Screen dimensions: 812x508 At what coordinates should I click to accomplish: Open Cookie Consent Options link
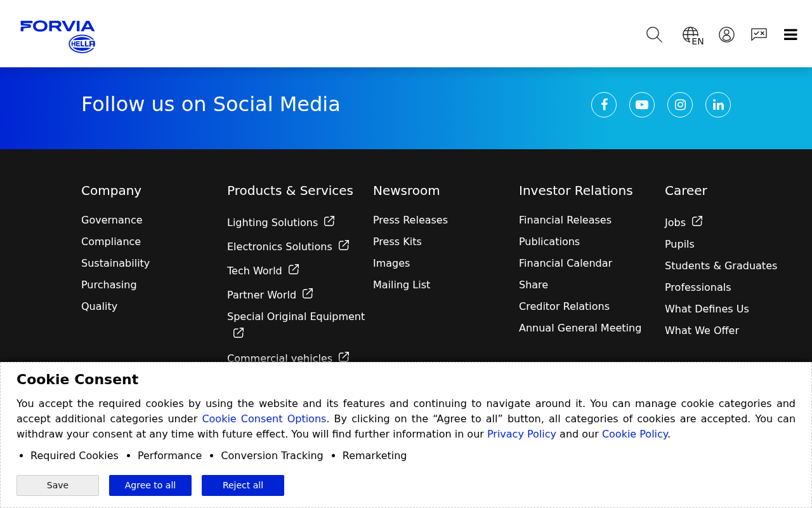(264, 419)
